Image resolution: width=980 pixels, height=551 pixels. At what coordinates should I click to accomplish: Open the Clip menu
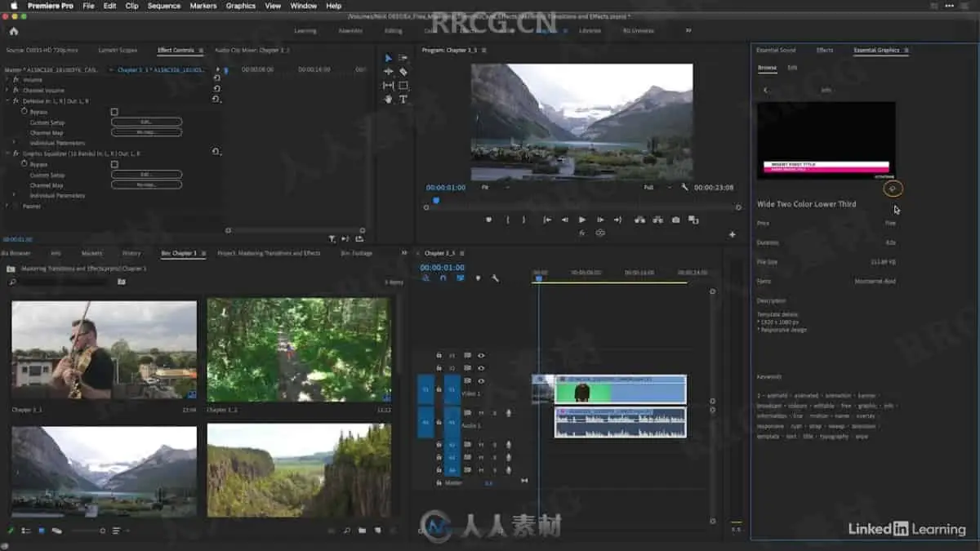[131, 6]
